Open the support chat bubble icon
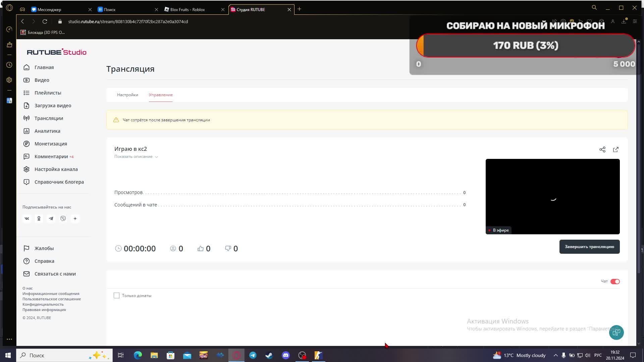This screenshot has height=362, width=644. tap(616, 332)
